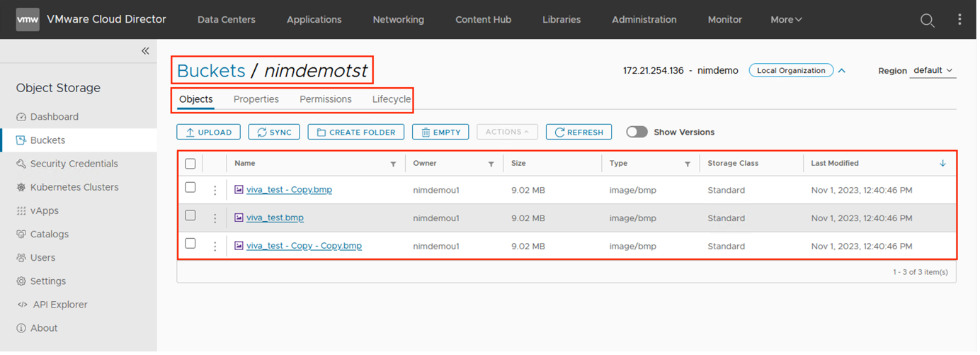Click Last Modified sort arrow
Viewport: 980px width, 355px height.
pos(942,163)
